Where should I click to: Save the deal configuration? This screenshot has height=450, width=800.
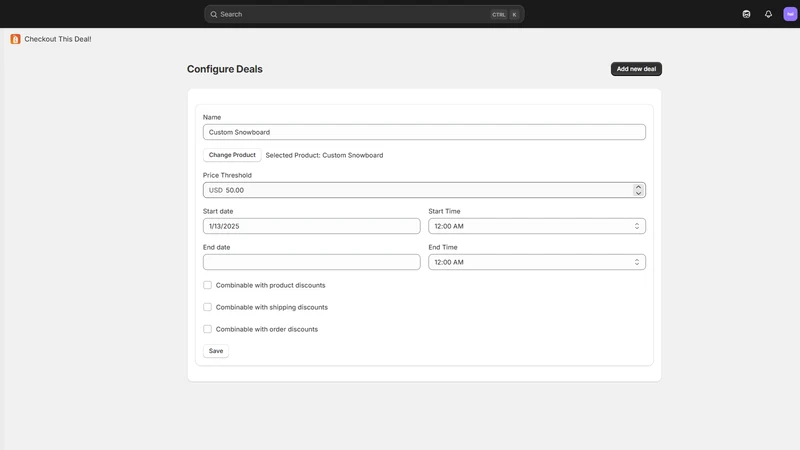[216, 351]
